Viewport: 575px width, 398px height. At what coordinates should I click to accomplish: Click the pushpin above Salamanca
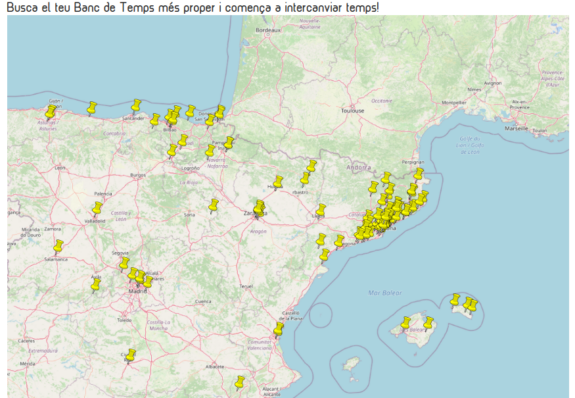coord(58,247)
